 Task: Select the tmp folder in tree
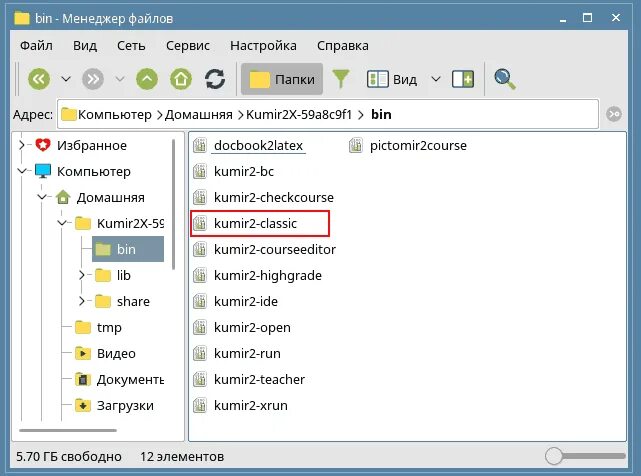109,328
